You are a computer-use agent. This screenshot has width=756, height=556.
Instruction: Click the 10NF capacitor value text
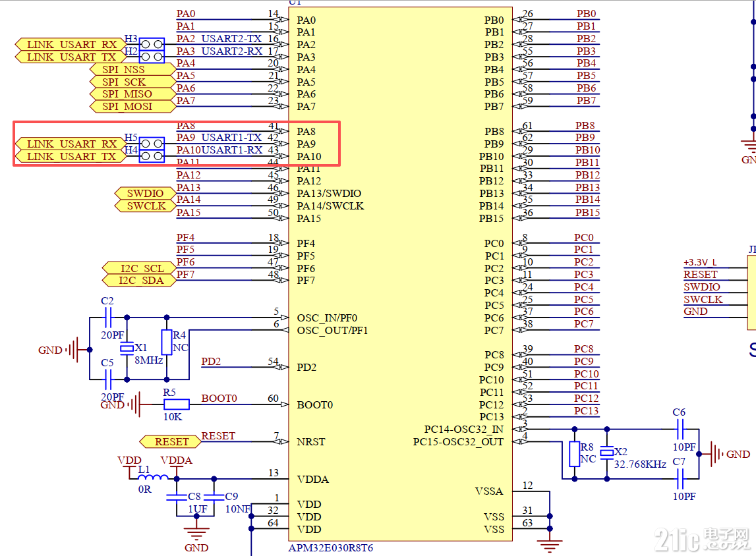click(238, 509)
